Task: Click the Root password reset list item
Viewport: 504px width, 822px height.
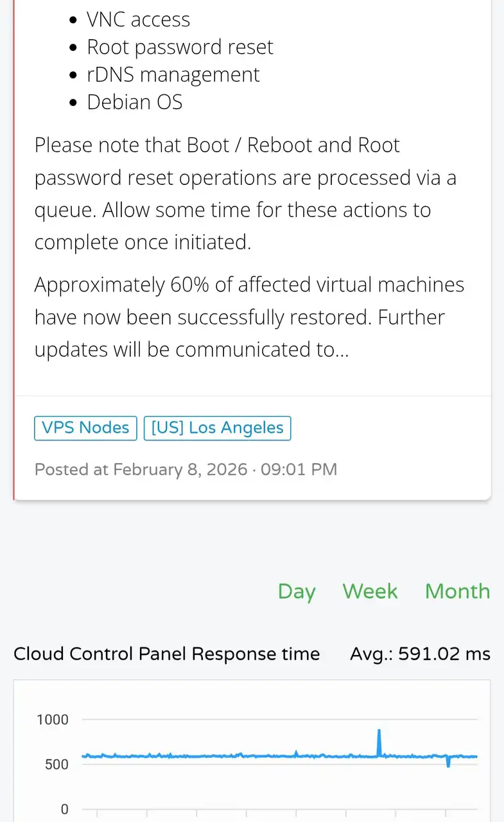Action: 180,47
